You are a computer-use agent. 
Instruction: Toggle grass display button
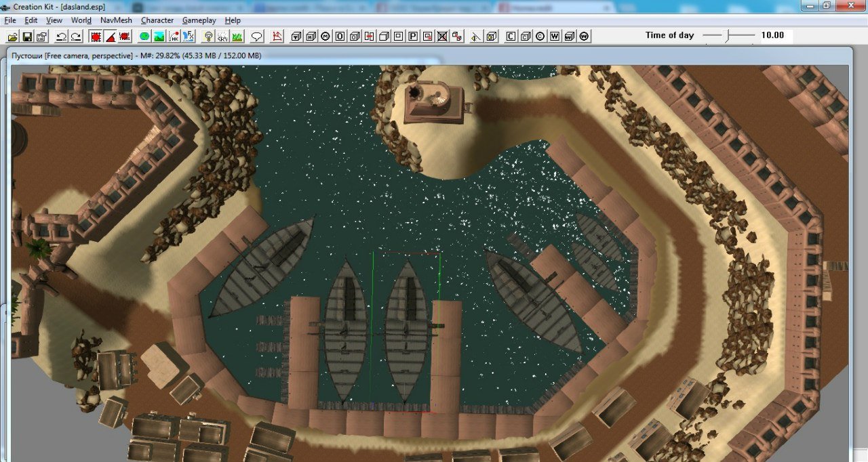237,36
